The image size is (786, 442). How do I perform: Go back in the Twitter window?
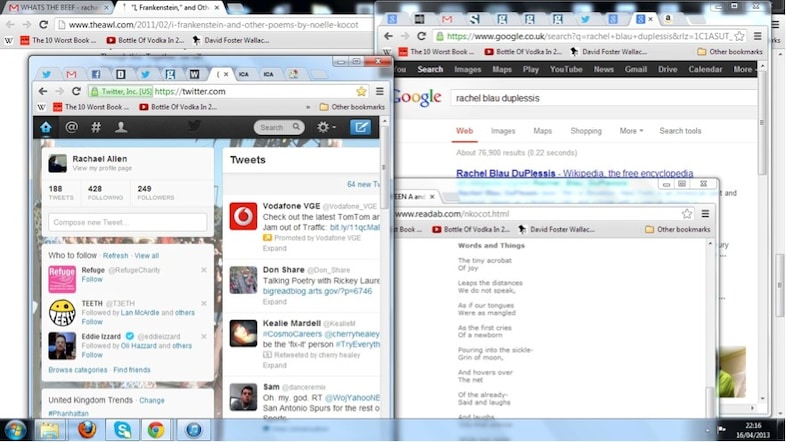click(x=43, y=91)
